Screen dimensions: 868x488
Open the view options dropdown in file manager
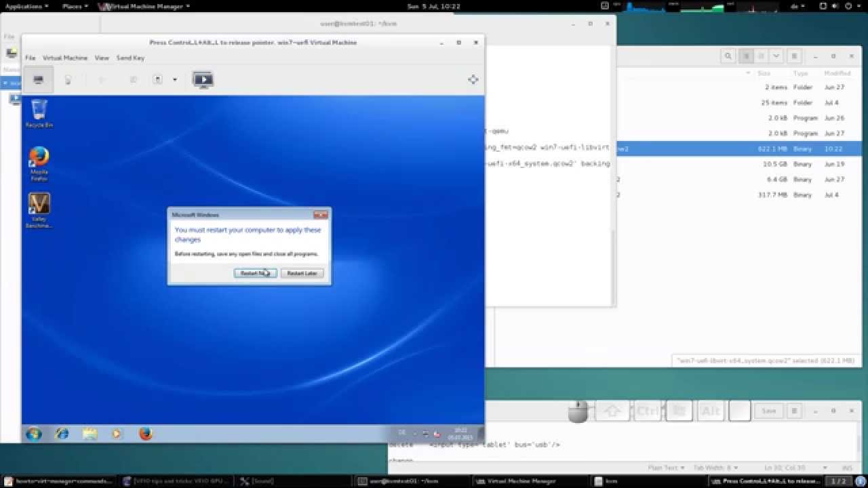pos(776,56)
